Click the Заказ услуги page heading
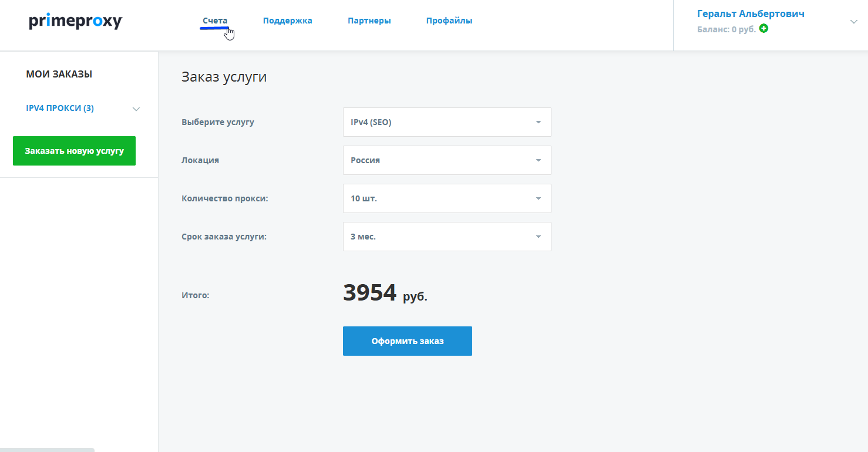 [224, 77]
